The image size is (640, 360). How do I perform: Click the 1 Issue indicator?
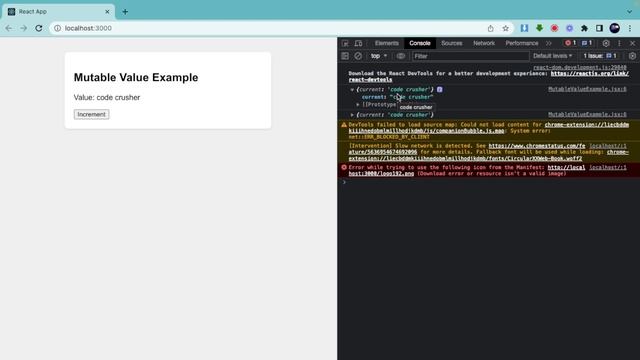(x=600, y=56)
